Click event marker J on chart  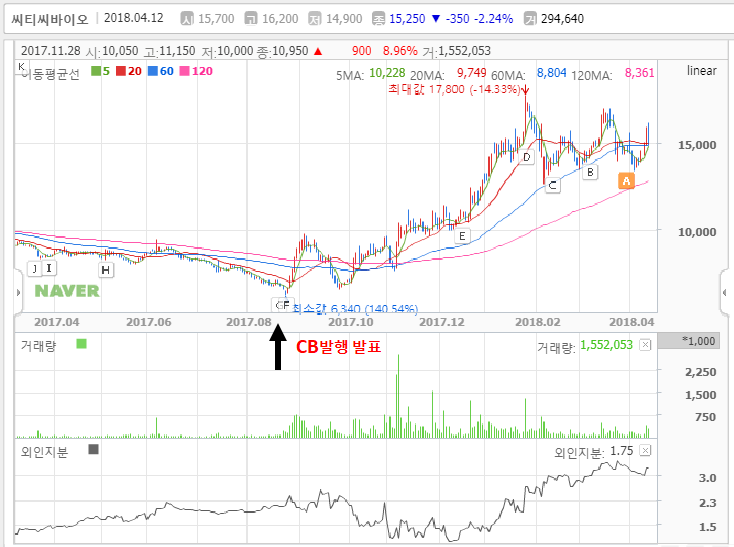click(34, 269)
